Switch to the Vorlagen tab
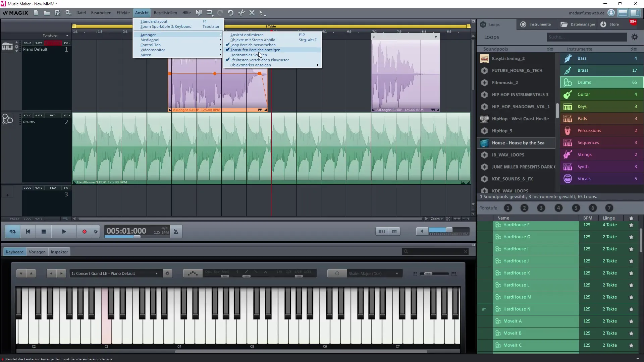 (x=37, y=252)
